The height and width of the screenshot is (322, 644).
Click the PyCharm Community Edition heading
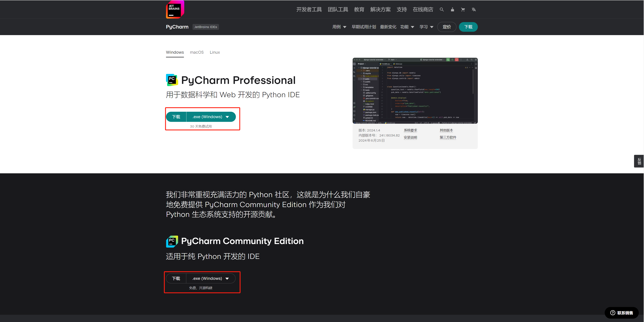242,241
